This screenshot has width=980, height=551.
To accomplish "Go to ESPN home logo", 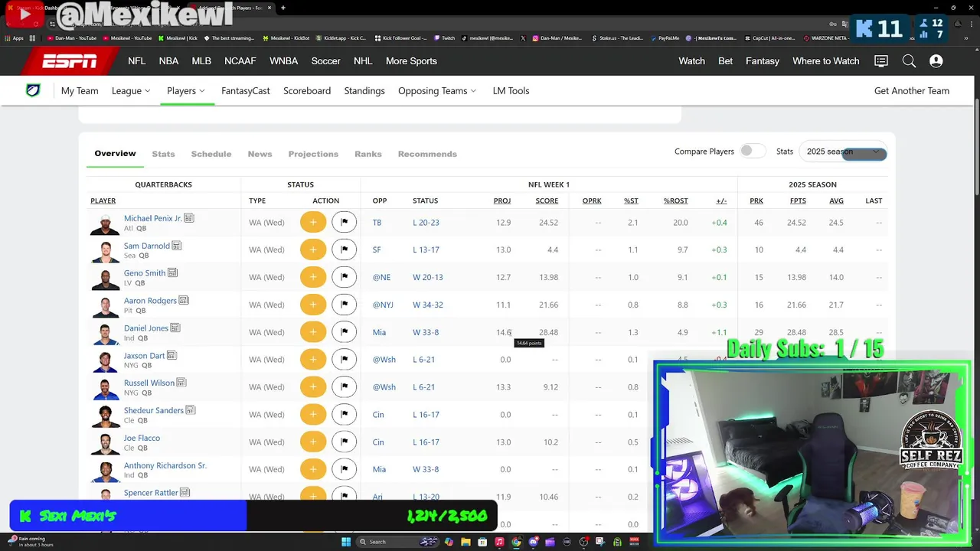I will click(70, 61).
